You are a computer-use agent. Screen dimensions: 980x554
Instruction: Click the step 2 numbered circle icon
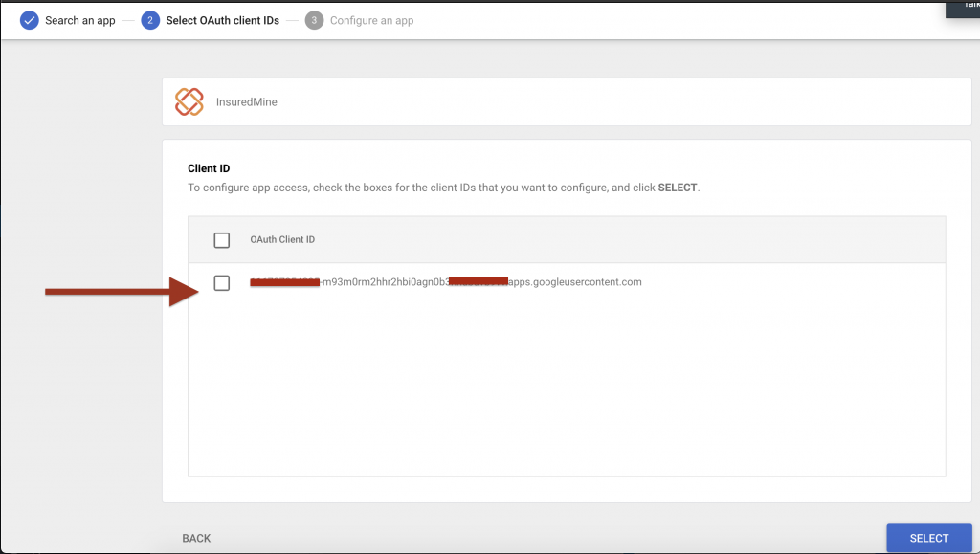(x=150, y=20)
